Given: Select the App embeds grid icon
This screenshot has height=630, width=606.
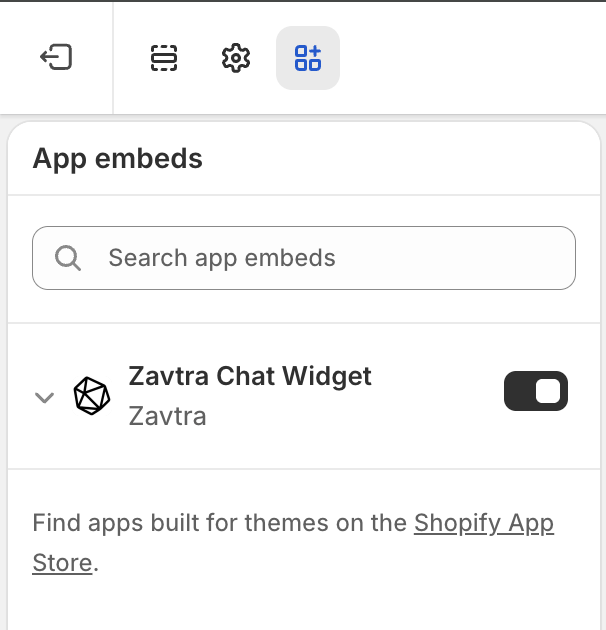Looking at the screenshot, I should click(x=308, y=58).
